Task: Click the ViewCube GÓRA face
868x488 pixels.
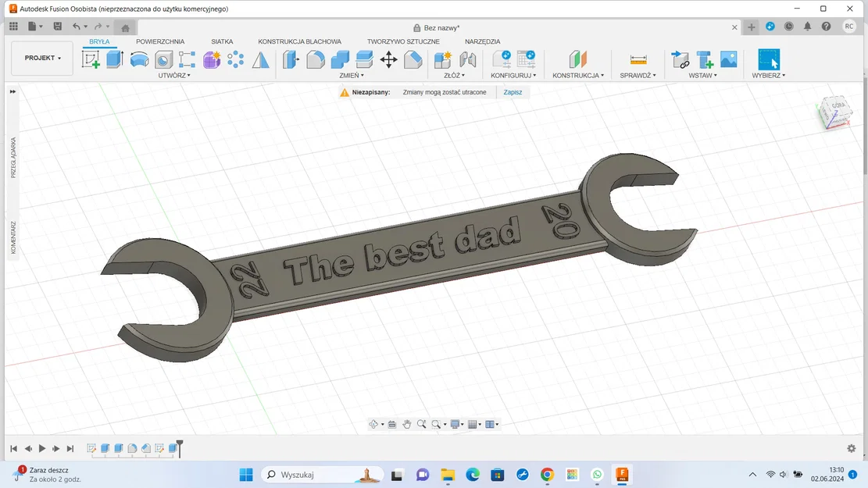Action: [x=837, y=105]
